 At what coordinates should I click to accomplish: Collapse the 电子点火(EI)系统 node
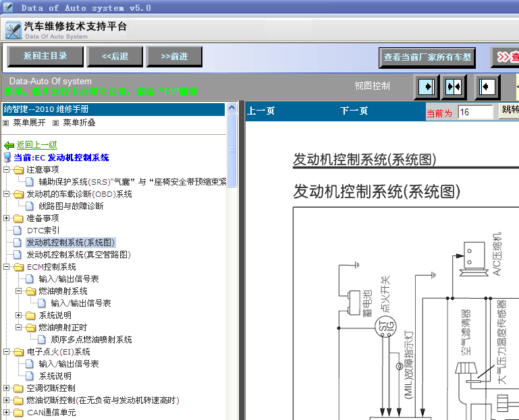click(7, 352)
